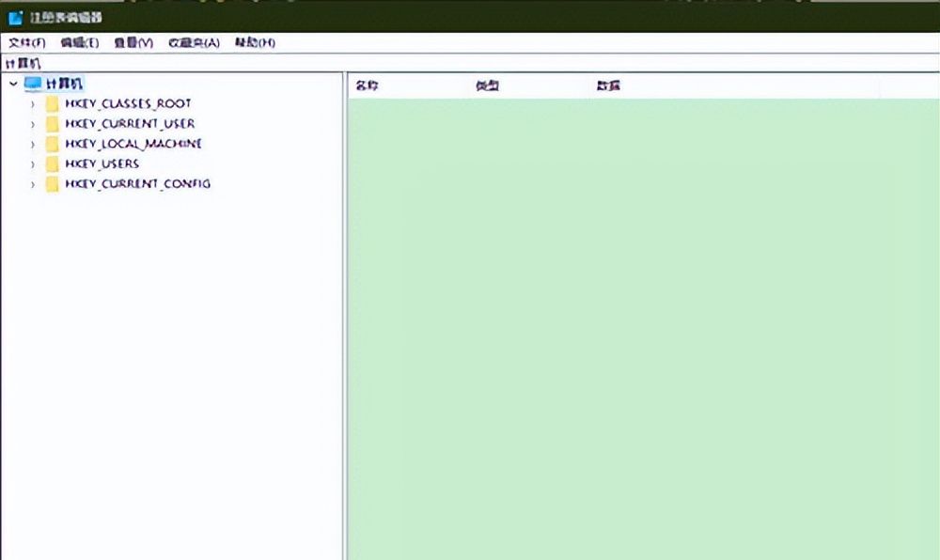940x560 pixels.
Task: Collapse the 计算机 root node
Action: pos(11,83)
